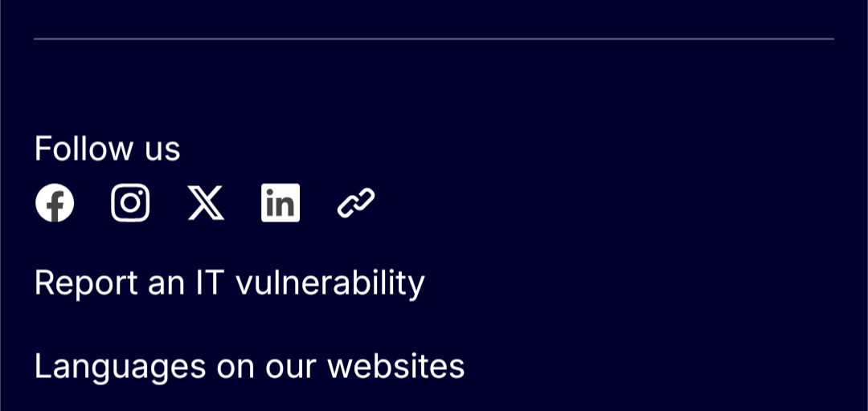
Task: Follow the organisation on LinkedIn
Action: [280, 203]
